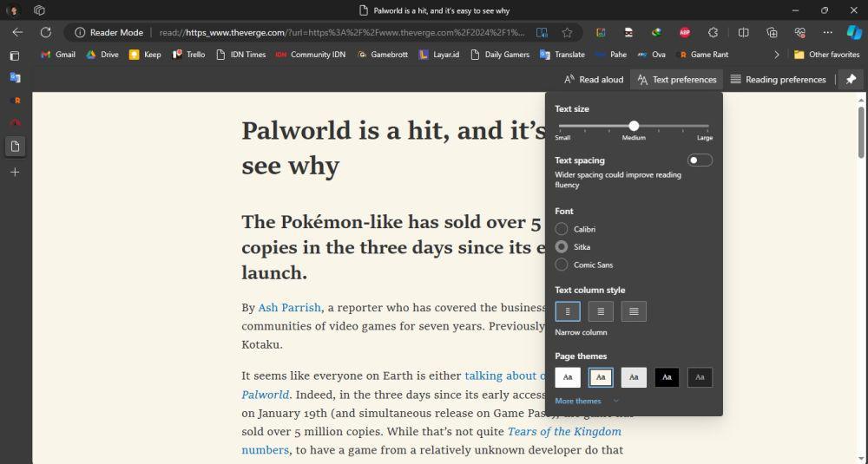Screen dimensions: 868x464
Task: Open the Trello bookmark
Action: [x=188, y=55]
